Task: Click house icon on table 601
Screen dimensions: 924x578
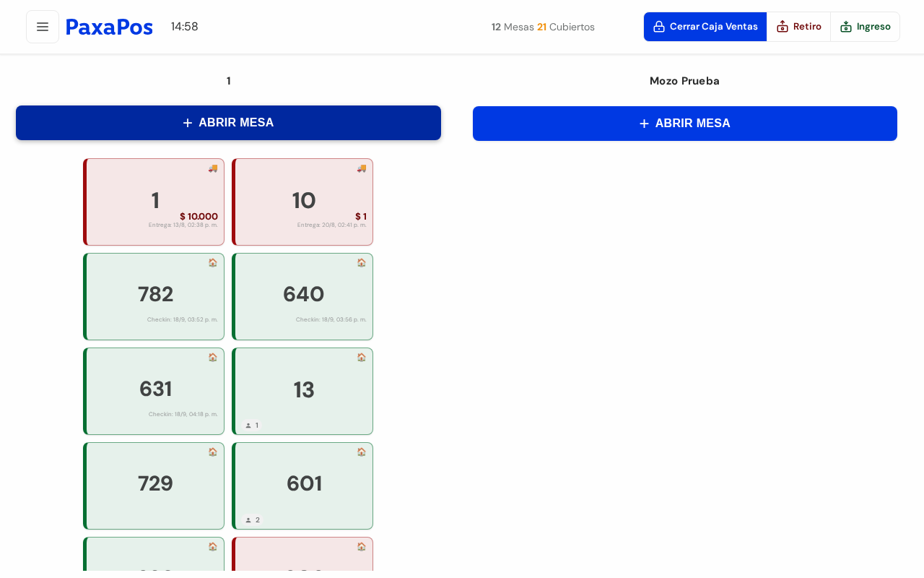Action: click(x=362, y=452)
